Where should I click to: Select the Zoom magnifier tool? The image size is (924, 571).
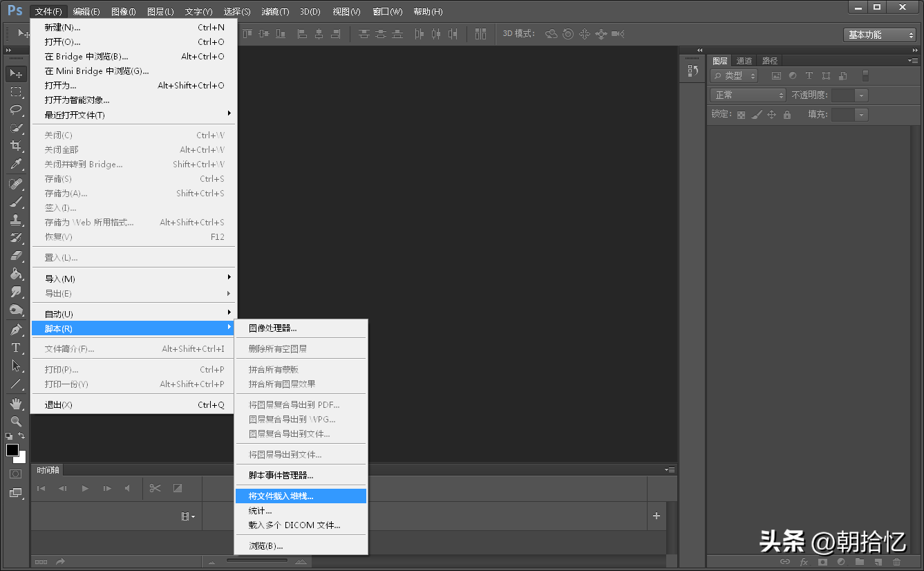[16, 421]
